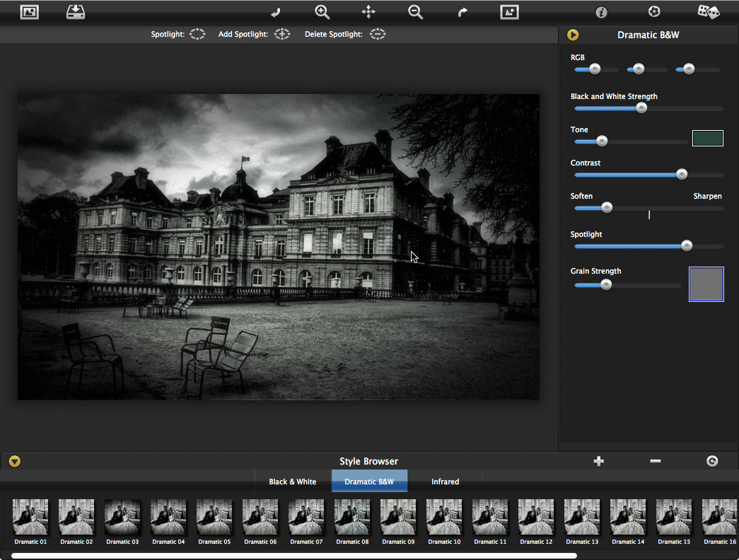739x560 pixels.
Task: Click the zoom out magnifier
Action: (415, 12)
